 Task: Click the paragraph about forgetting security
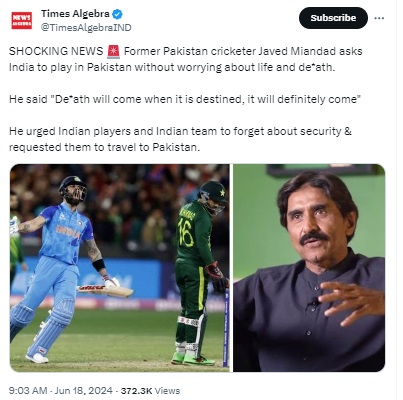[180, 139]
